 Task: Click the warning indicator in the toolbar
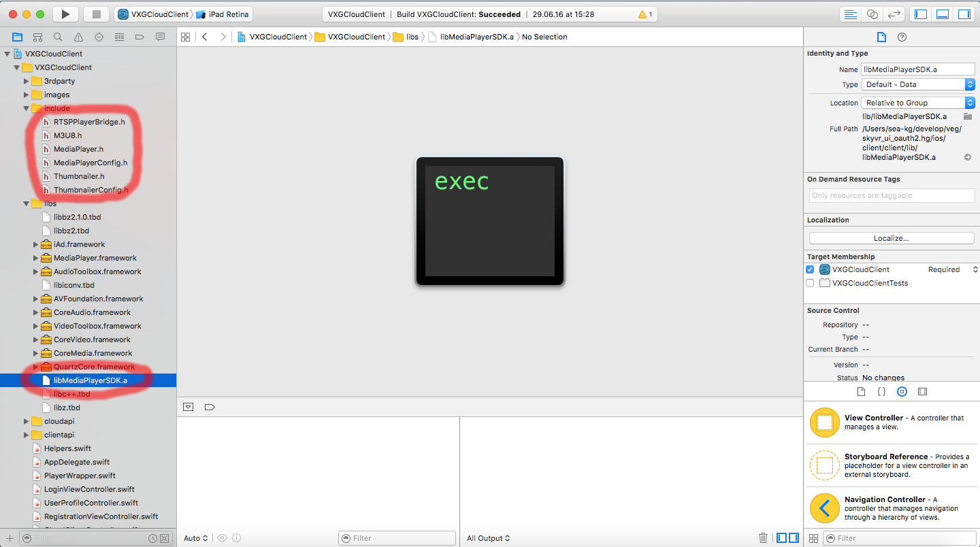pyautogui.click(x=645, y=14)
